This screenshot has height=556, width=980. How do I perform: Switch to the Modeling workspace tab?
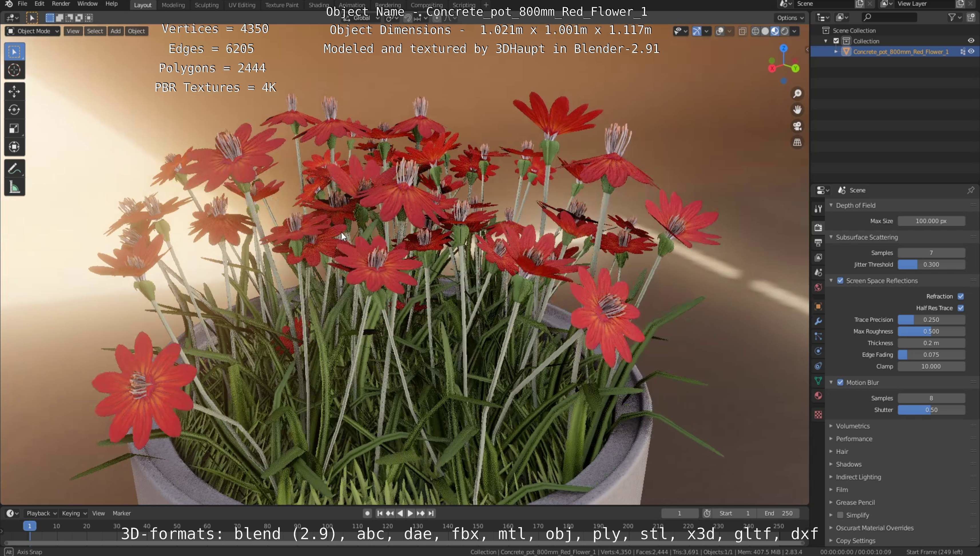click(173, 5)
